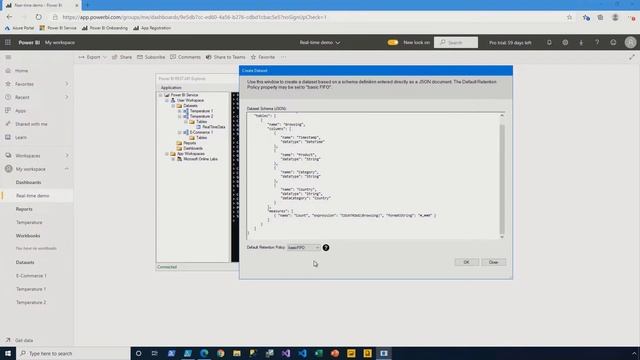This screenshot has width=640, height=360.
Task: Open PowerPoint from the taskbar
Action: point(335,353)
